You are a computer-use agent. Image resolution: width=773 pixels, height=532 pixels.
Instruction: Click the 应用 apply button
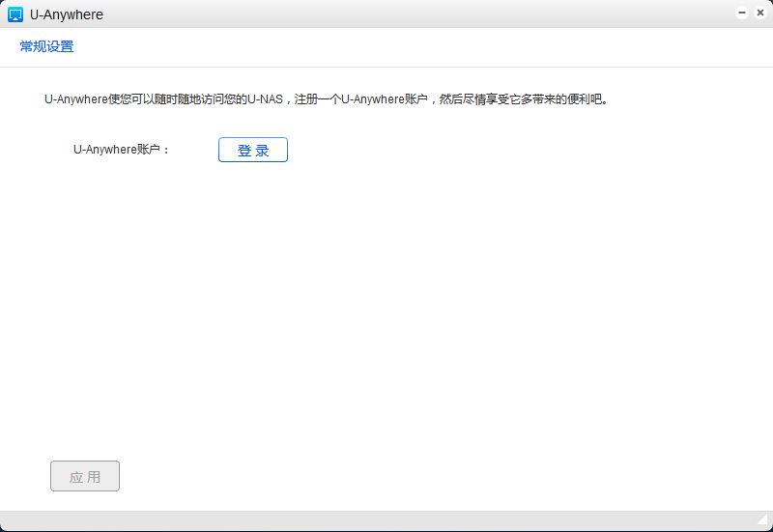coord(85,476)
